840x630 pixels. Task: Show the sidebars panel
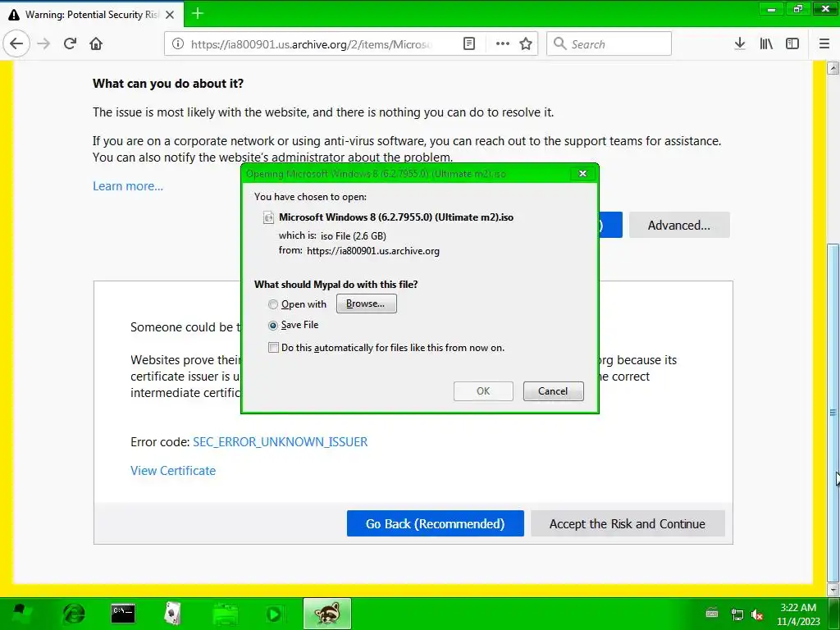point(792,44)
